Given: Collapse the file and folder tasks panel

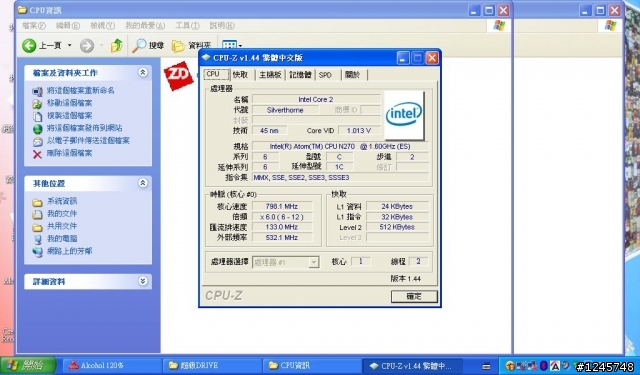Looking at the screenshot, I should coord(142,73).
